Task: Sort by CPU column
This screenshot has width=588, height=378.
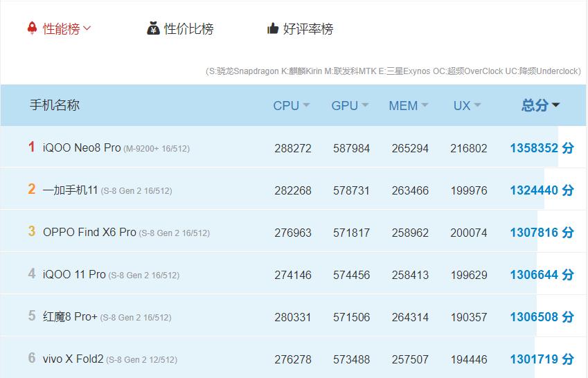Action: point(291,106)
